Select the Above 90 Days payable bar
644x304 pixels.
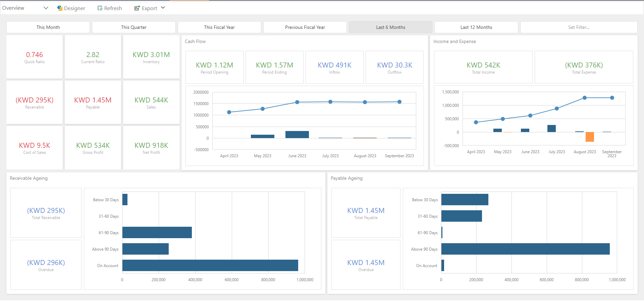pyautogui.click(x=525, y=249)
